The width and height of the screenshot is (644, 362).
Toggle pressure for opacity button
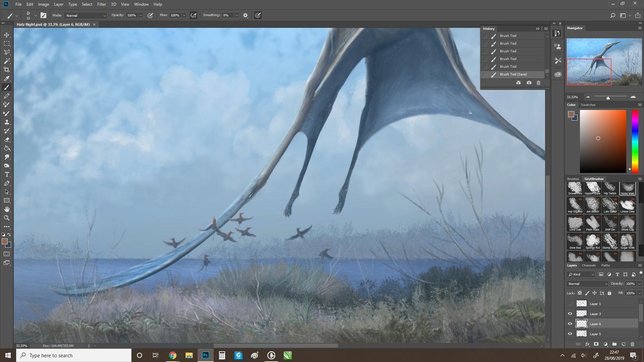point(150,16)
